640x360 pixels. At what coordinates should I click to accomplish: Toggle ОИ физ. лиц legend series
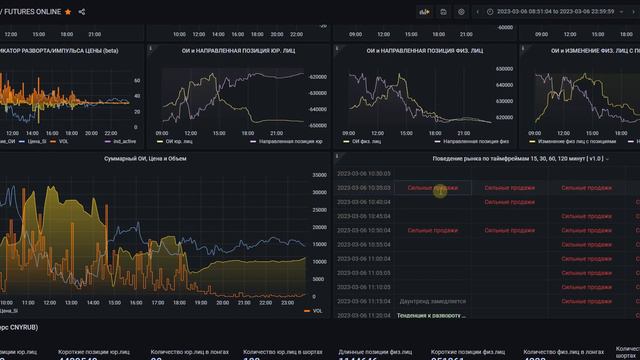pos(366,141)
